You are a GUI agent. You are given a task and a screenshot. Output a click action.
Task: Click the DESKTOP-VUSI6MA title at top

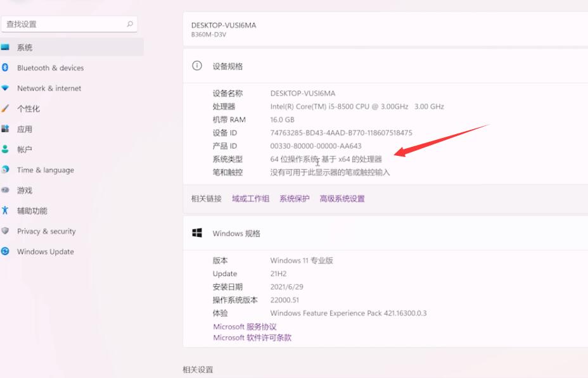(224, 25)
